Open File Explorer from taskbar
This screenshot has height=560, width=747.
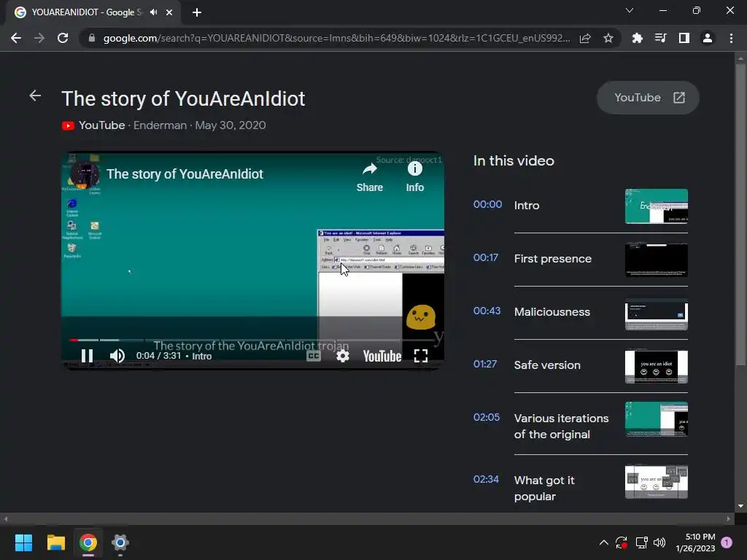pyautogui.click(x=55, y=542)
